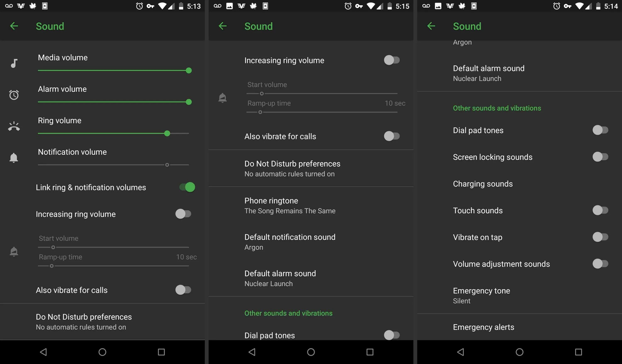This screenshot has width=622, height=364.
Task: Tap the muted bell icon for notification volume
Action: 13,158
